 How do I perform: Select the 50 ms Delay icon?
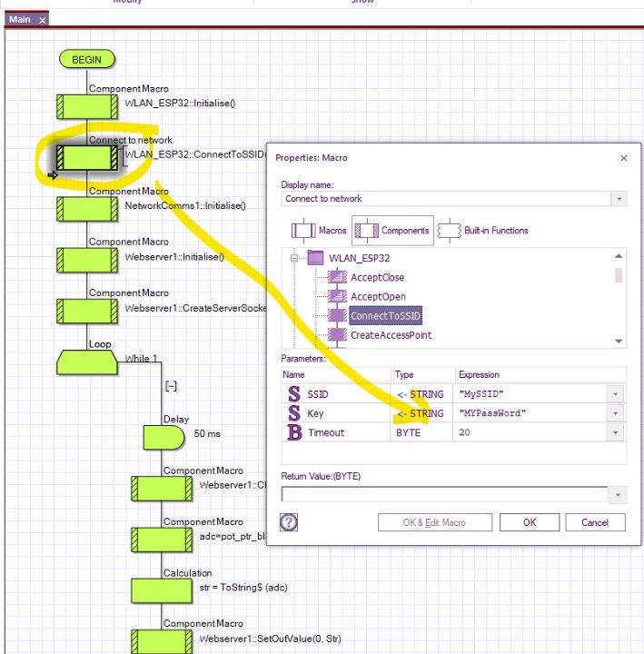[x=163, y=437]
